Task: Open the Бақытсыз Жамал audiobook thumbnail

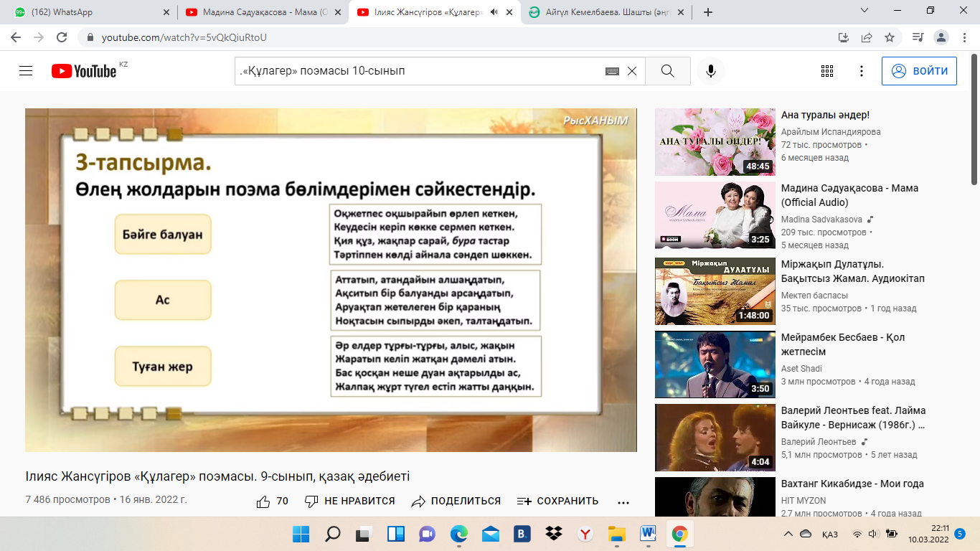Action: [715, 291]
